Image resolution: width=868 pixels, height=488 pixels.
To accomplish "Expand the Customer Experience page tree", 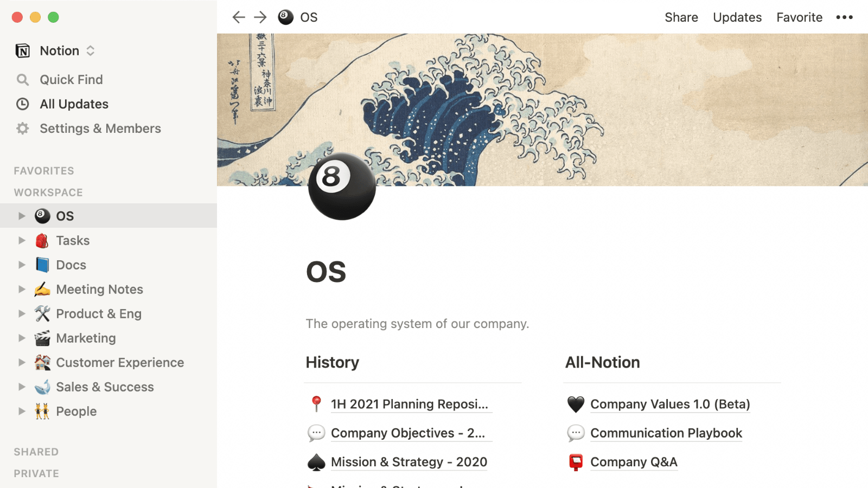I will pos(22,362).
